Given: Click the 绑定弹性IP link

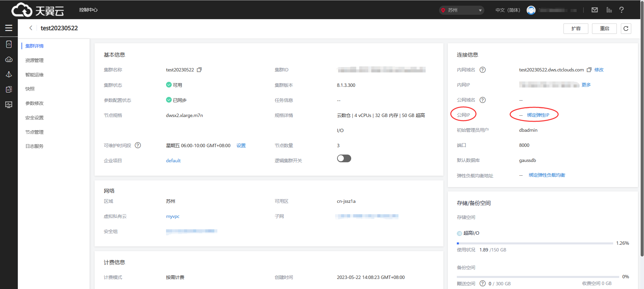Looking at the screenshot, I should click(538, 115).
